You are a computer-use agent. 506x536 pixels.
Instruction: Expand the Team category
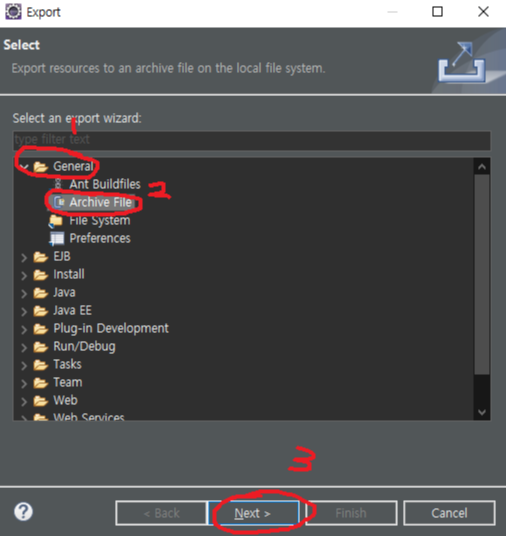point(24,383)
